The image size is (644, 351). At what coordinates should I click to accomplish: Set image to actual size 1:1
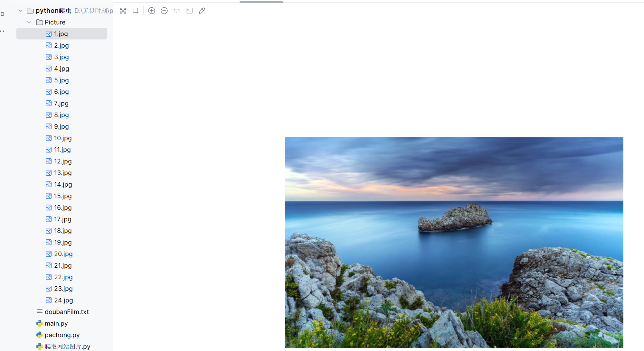click(x=176, y=11)
